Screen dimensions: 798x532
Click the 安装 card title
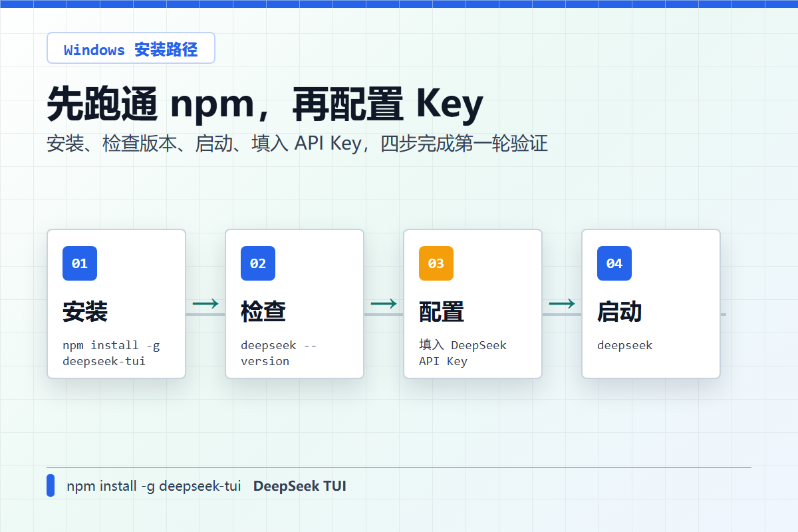[x=85, y=311]
